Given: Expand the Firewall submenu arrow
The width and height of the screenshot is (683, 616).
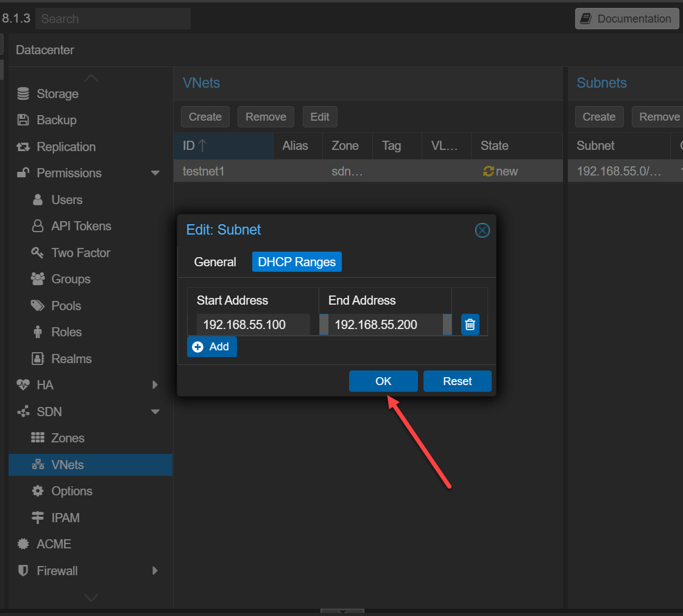Looking at the screenshot, I should pos(155,571).
